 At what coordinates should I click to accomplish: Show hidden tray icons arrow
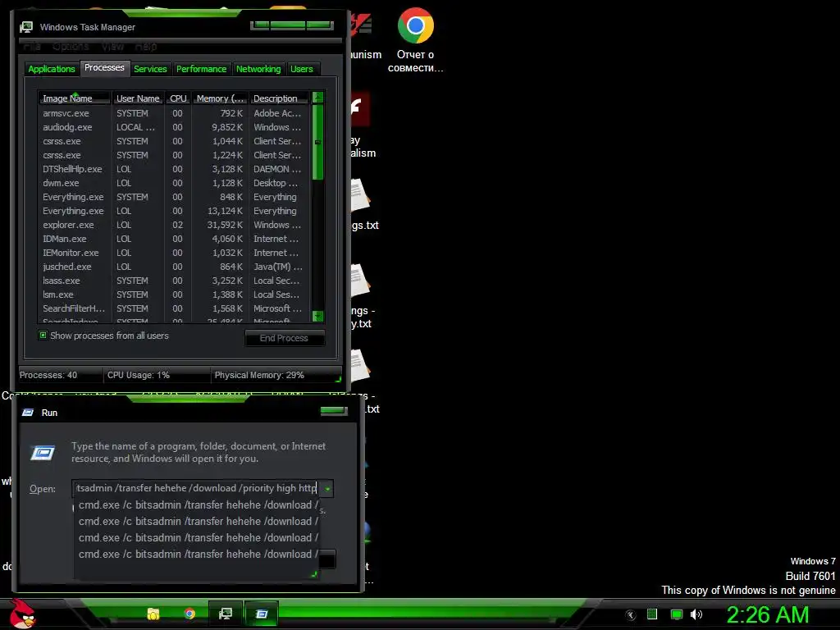pyautogui.click(x=631, y=615)
